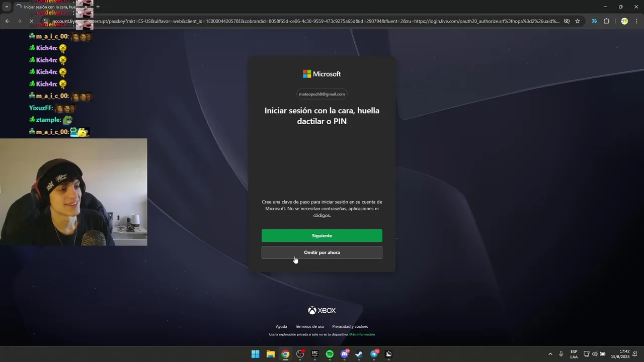Open the battery tray icon
Image resolution: width=644 pixels, height=362 pixels.
pyautogui.click(x=603, y=354)
